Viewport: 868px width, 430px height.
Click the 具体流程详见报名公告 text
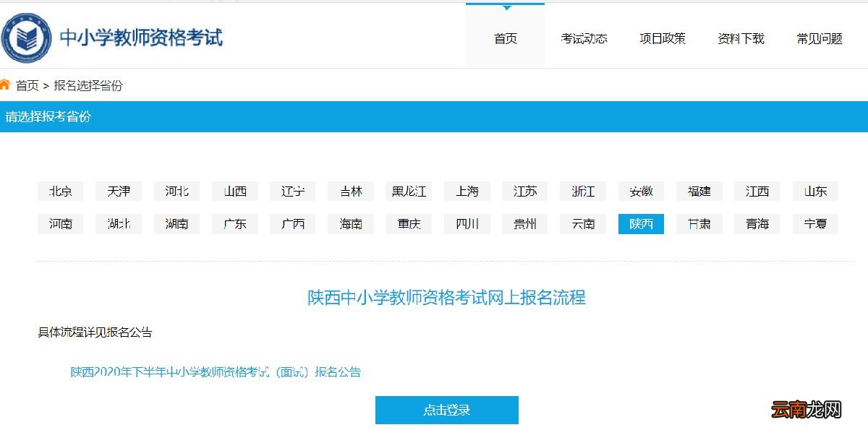(95, 332)
